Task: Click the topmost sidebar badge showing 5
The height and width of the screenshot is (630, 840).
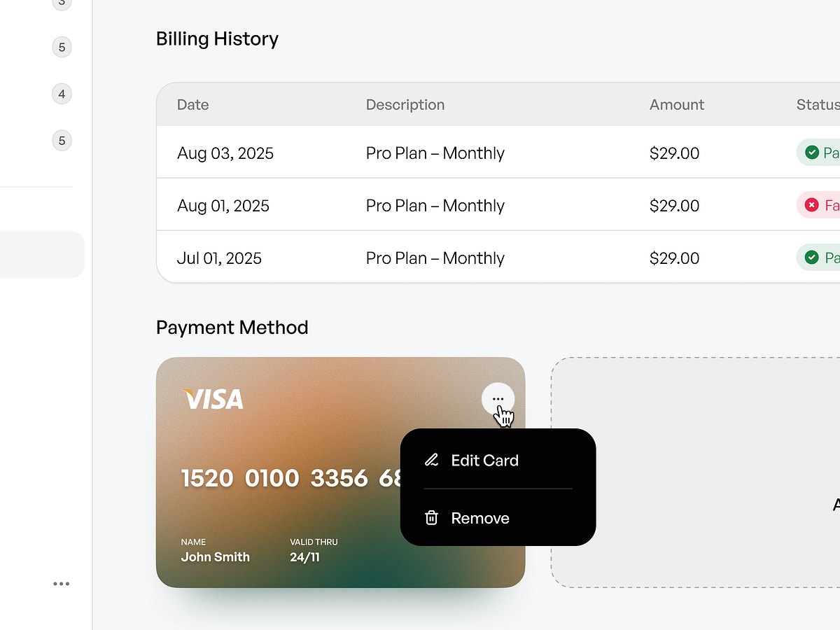Action: point(62,47)
